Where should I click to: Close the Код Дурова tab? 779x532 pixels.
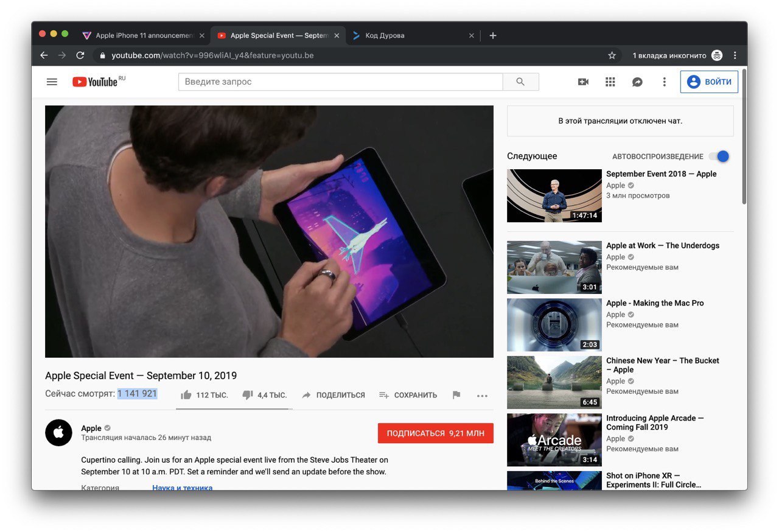click(x=471, y=35)
